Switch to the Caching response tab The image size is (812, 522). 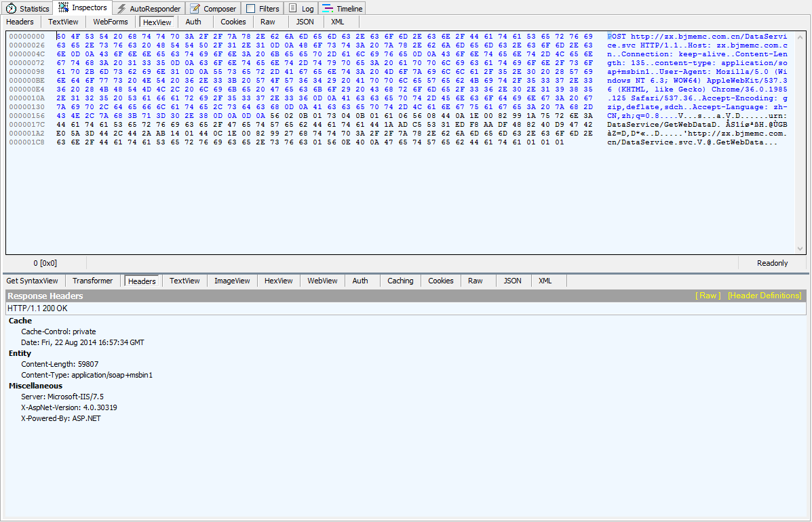pyautogui.click(x=400, y=281)
